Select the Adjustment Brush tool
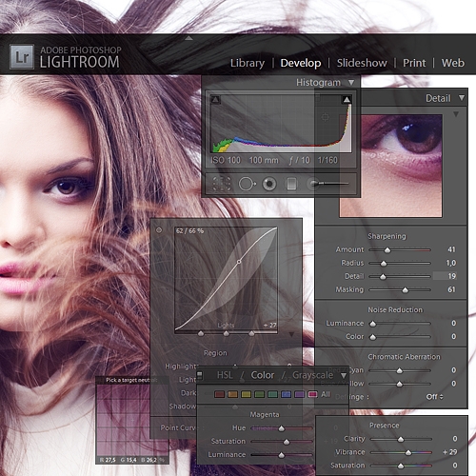This screenshot has height=476, width=476. [327, 184]
